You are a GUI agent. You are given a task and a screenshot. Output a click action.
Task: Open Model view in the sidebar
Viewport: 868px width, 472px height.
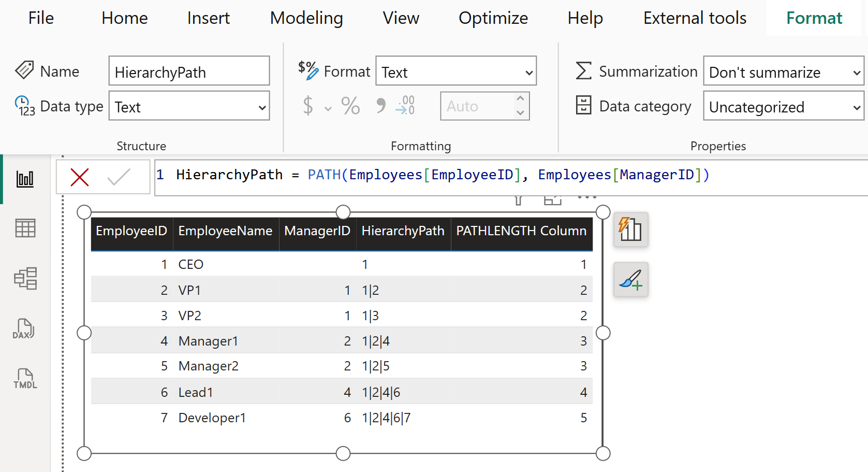(25, 278)
